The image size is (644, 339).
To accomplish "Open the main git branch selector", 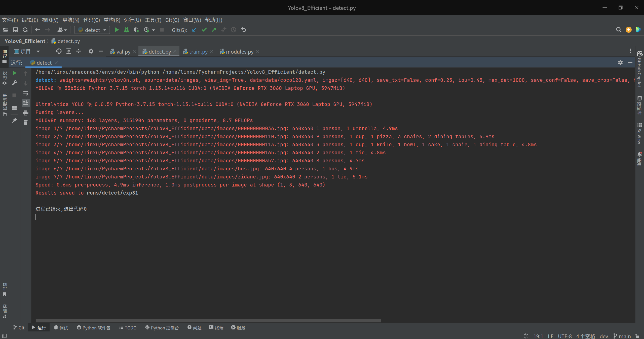I will pos(622,336).
